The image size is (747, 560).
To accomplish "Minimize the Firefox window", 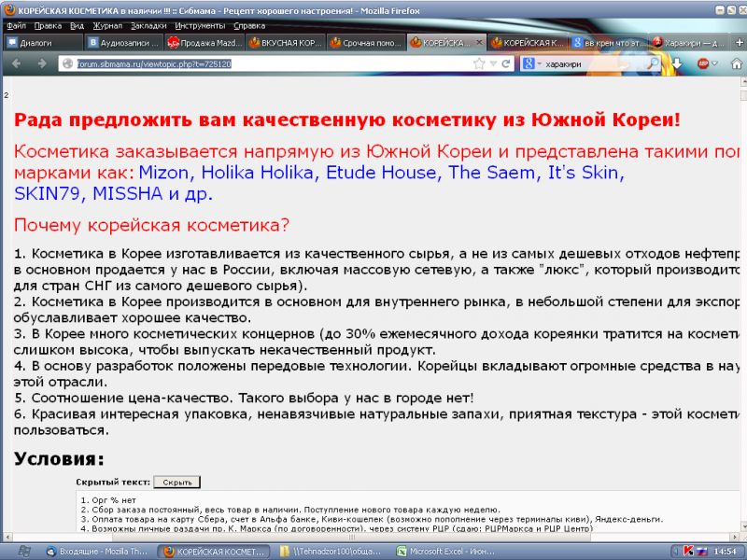I will (720, 10).
